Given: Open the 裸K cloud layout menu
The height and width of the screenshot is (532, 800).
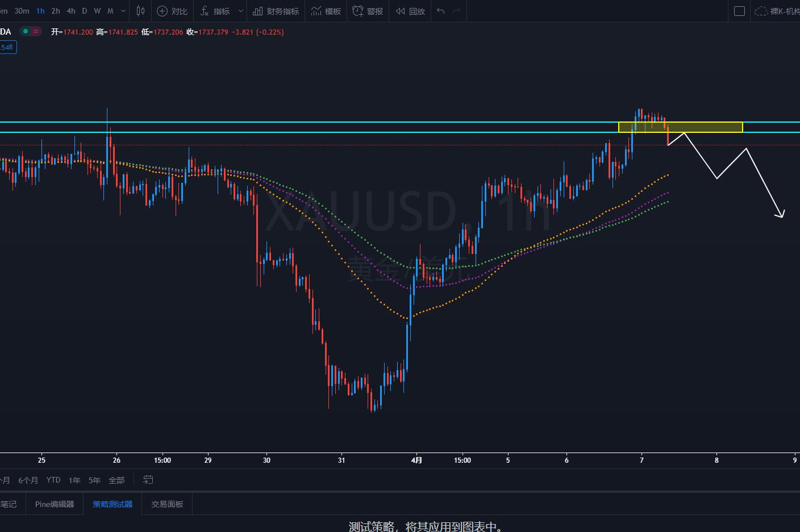Looking at the screenshot, I should click(776, 11).
